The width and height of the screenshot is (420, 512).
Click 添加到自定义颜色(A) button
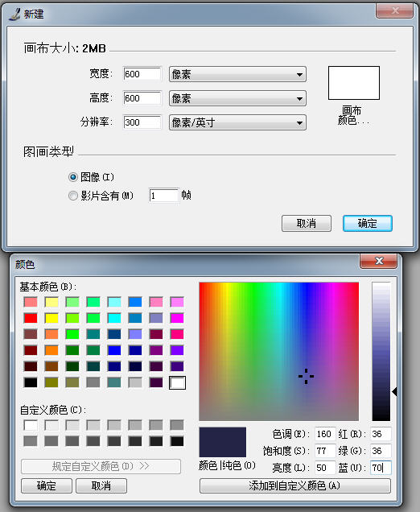click(294, 485)
